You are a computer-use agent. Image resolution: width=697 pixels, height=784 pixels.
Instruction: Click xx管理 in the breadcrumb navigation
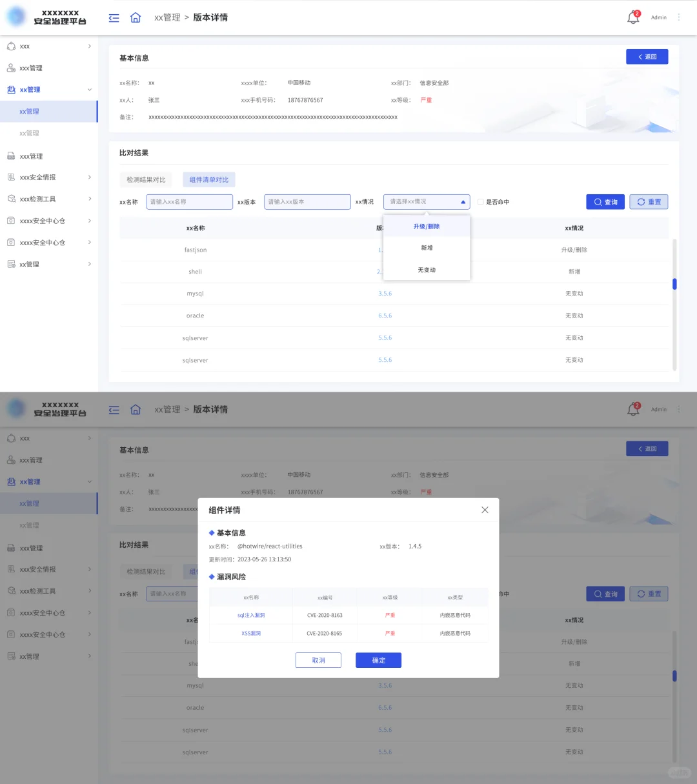(x=167, y=17)
